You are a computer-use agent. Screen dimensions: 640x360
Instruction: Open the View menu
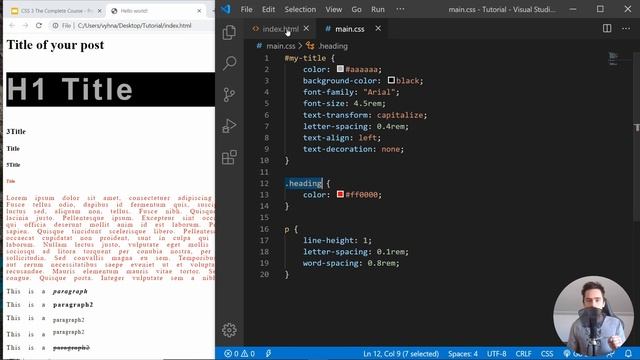[x=333, y=9]
